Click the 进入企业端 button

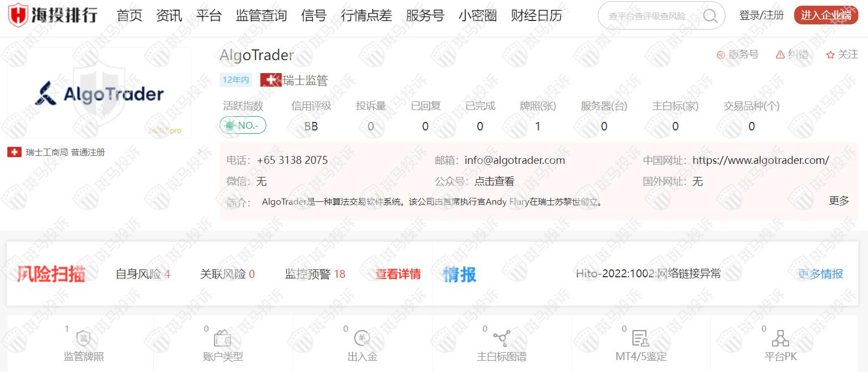[825, 16]
